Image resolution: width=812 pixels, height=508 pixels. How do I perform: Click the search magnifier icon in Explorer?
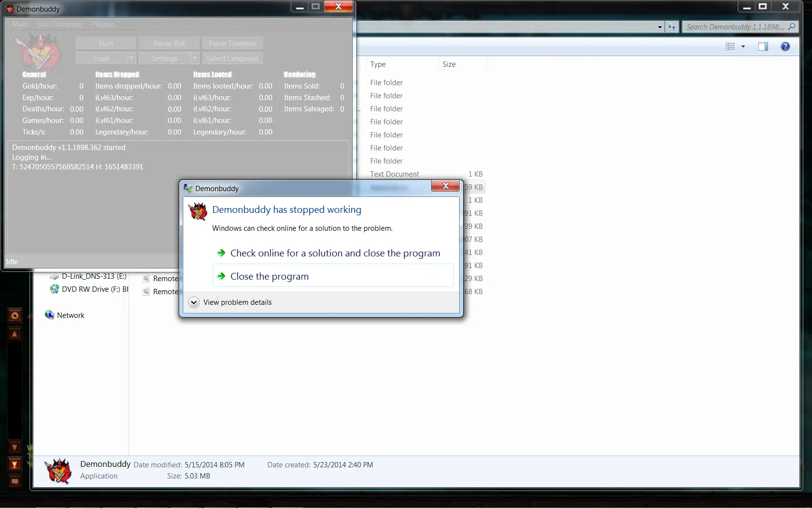(792, 27)
